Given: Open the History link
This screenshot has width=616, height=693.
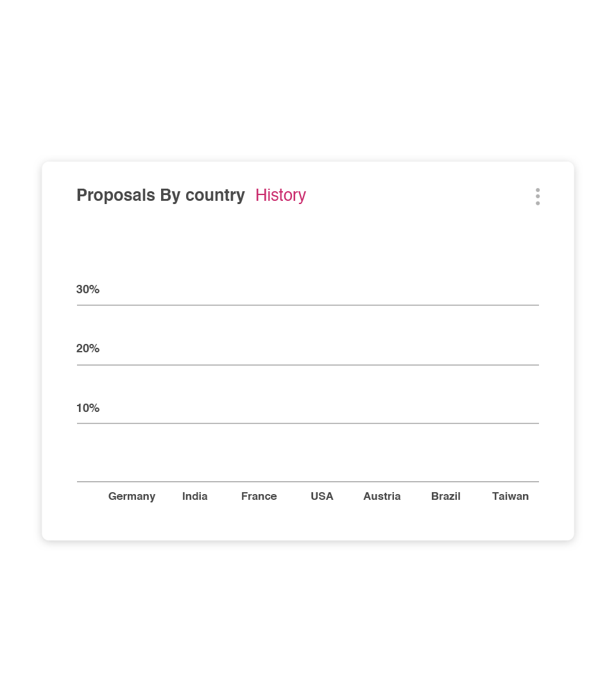Looking at the screenshot, I should [280, 195].
